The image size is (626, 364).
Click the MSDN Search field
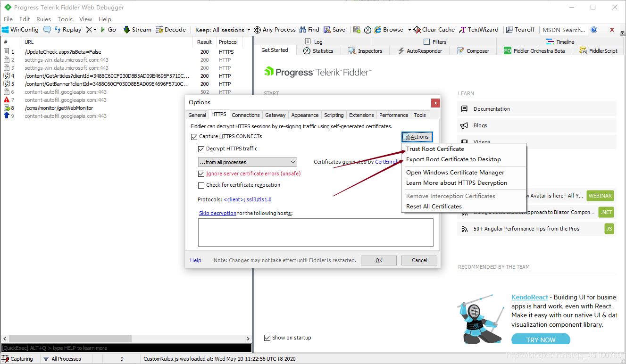click(564, 30)
